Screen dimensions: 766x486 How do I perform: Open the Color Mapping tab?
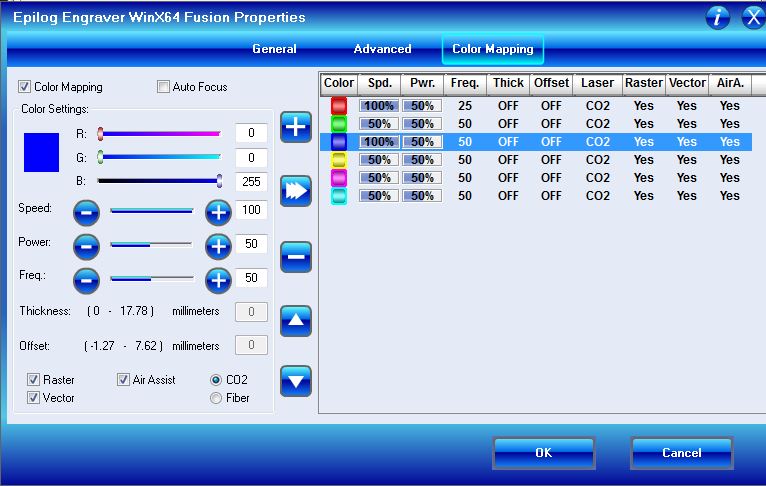pyautogui.click(x=492, y=49)
